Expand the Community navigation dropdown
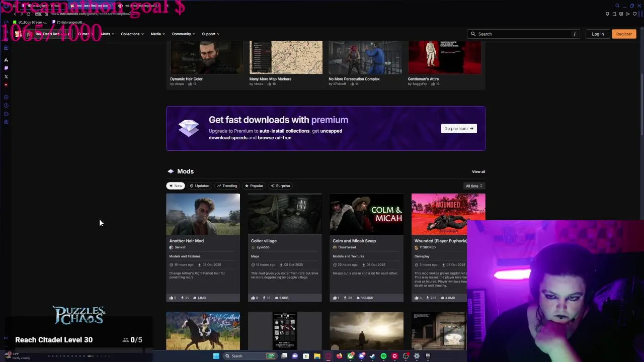Screen dimensions: 644x362 (184, 34)
